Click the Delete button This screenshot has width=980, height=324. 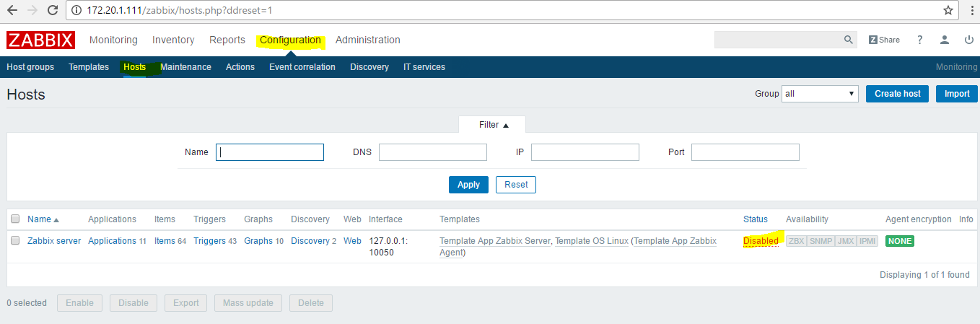tap(311, 303)
